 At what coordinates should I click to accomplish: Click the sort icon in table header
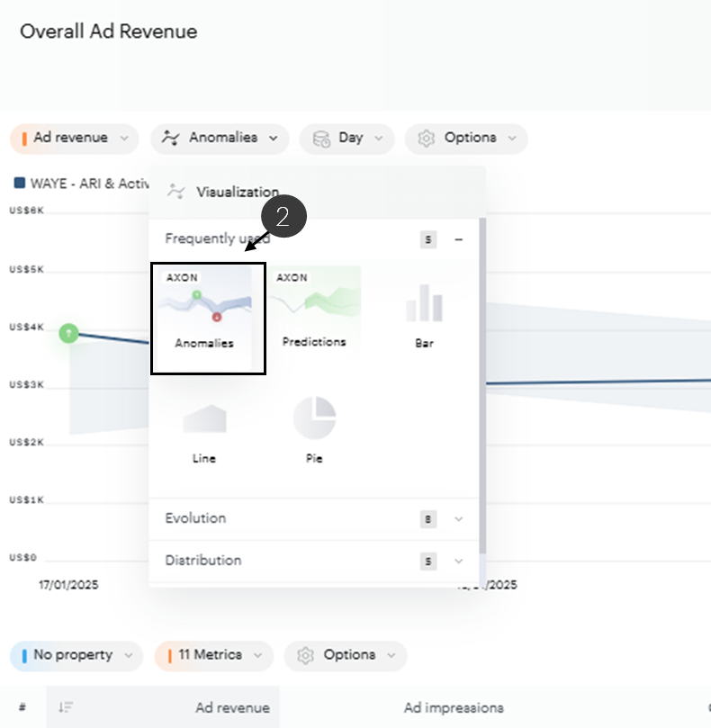65,707
